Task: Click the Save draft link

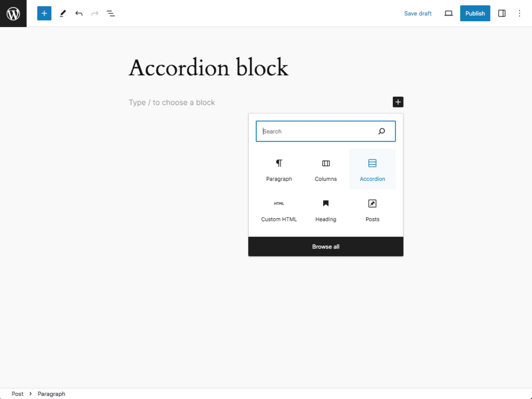Action: point(418,14)
